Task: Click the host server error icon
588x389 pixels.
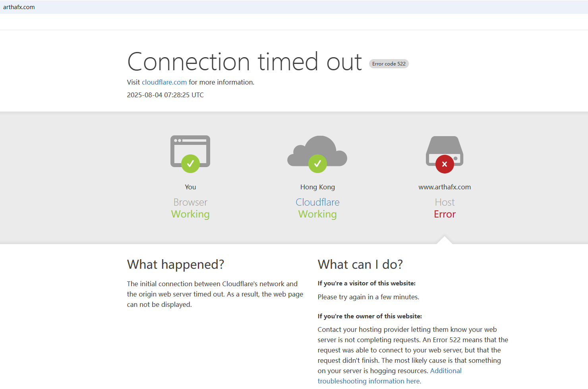Action: coord(445,154)
